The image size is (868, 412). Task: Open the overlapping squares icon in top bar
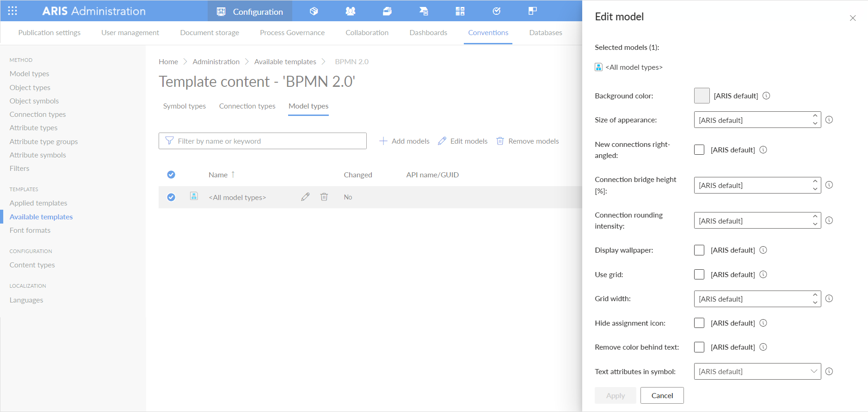coord(533,11)
